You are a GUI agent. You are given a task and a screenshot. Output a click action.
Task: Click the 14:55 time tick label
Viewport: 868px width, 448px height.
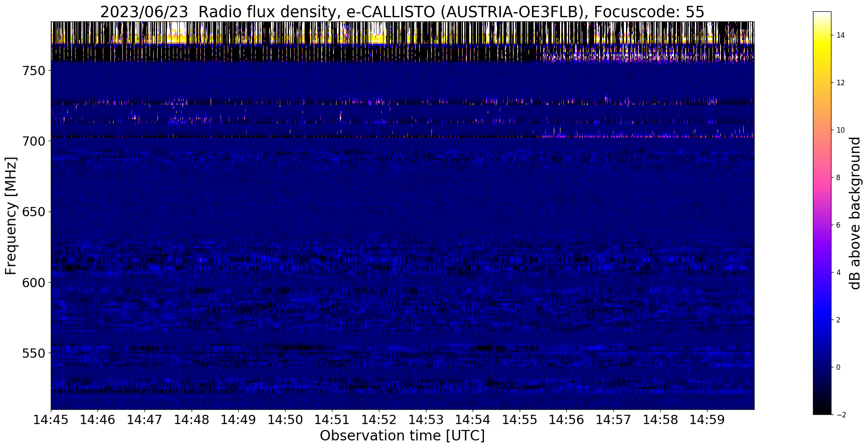[x=520, y=419]
